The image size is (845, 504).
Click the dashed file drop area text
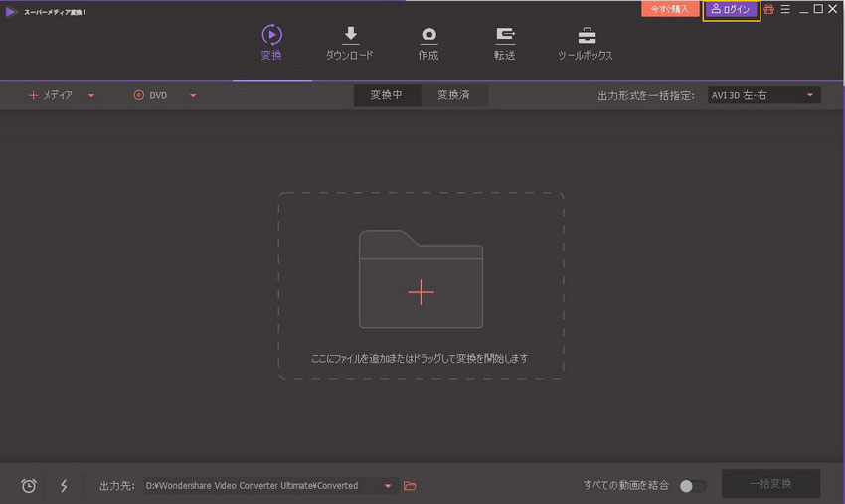pyautogui.click(x=420, y=359)
